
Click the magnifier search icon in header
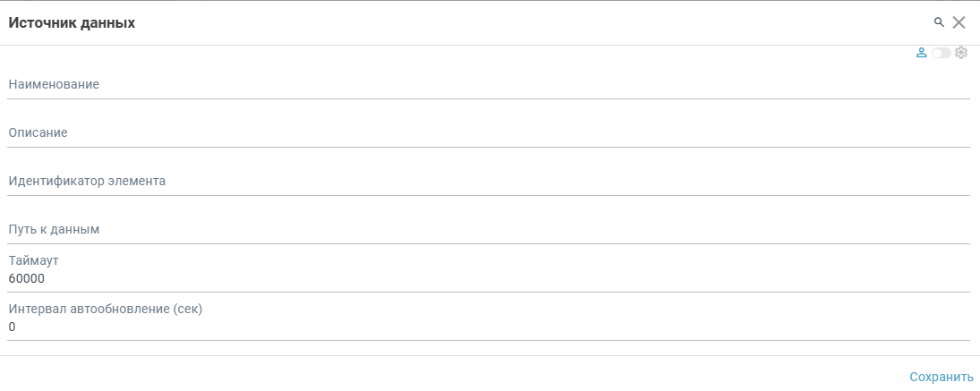pyautogui.click(x=939, y=22)
